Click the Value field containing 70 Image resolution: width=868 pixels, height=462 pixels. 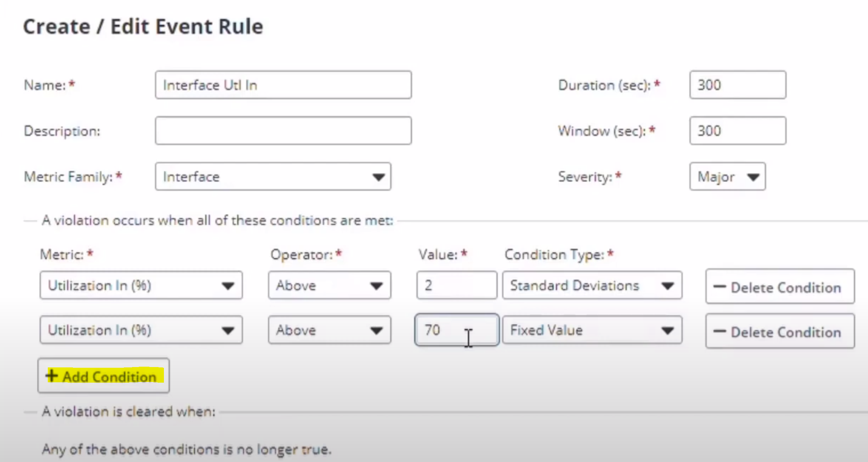pos(456,330)
